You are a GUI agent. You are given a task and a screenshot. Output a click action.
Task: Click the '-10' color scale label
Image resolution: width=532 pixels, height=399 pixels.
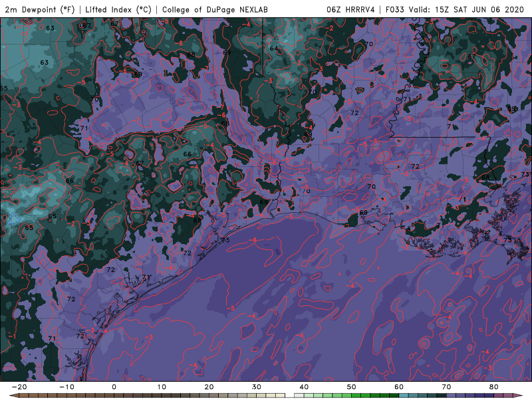pyautogui.click(x=66, y=387)
